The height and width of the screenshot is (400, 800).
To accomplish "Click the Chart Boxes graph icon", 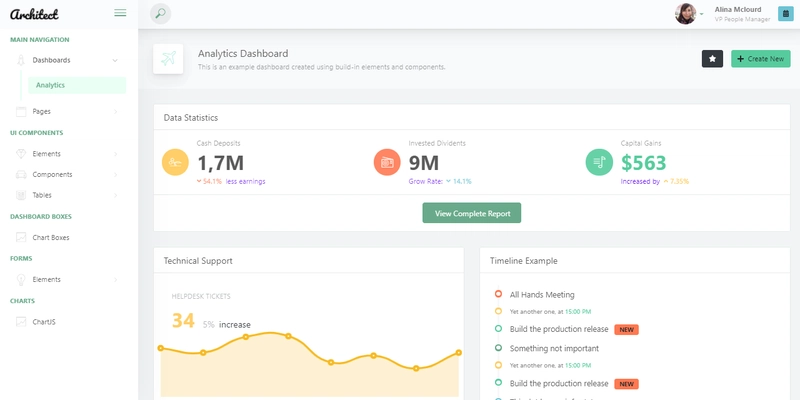I will (21, 237).
